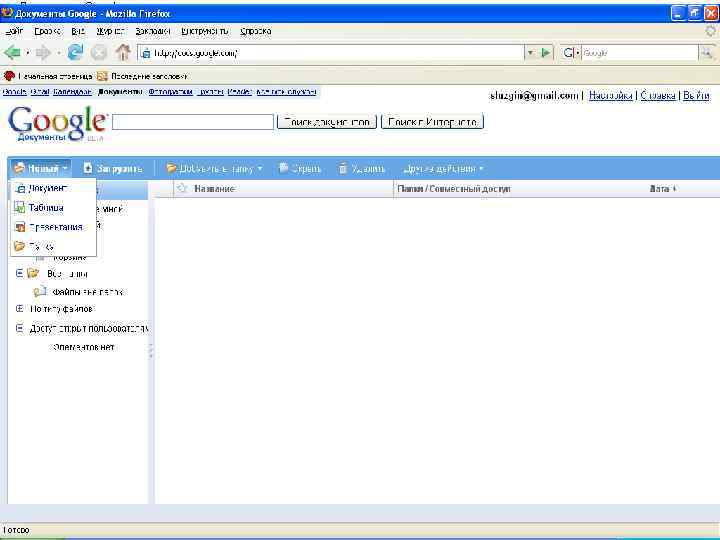Open the Закладки menu
The width and height of the screenshot is (720, 540).
153,31
